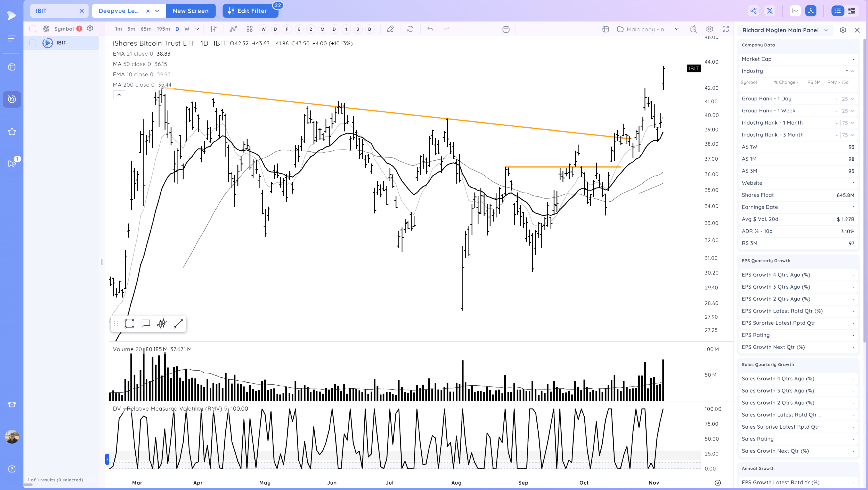Open the timeframe more-options dropdown
The height and width of the screenshot is (490, 868).
click(x=197, y=29)
